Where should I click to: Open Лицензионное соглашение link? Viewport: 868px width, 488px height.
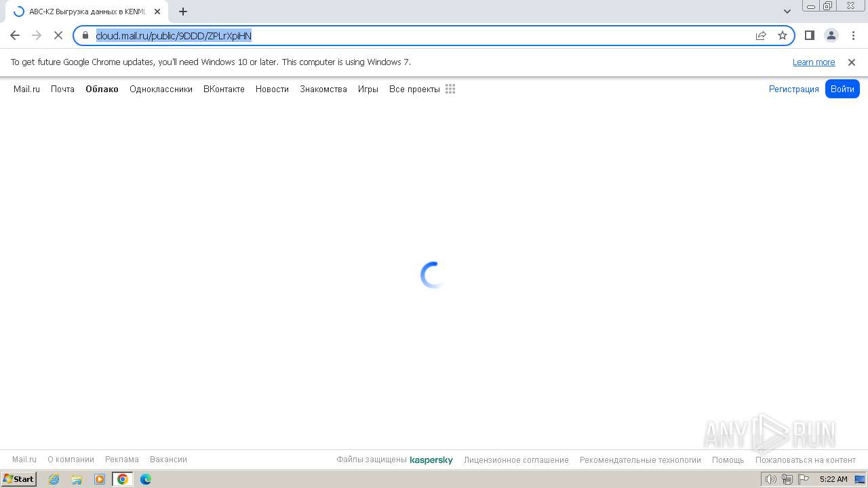[x=516, y=460]
